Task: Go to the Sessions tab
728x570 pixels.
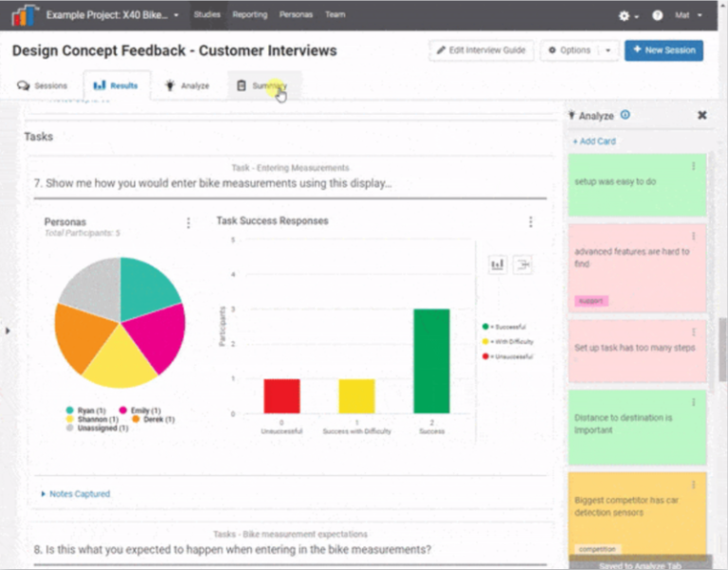Action: coord(43,85)
